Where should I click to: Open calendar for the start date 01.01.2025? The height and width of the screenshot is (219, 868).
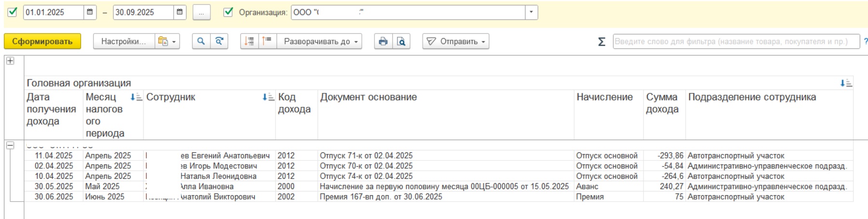90,12
